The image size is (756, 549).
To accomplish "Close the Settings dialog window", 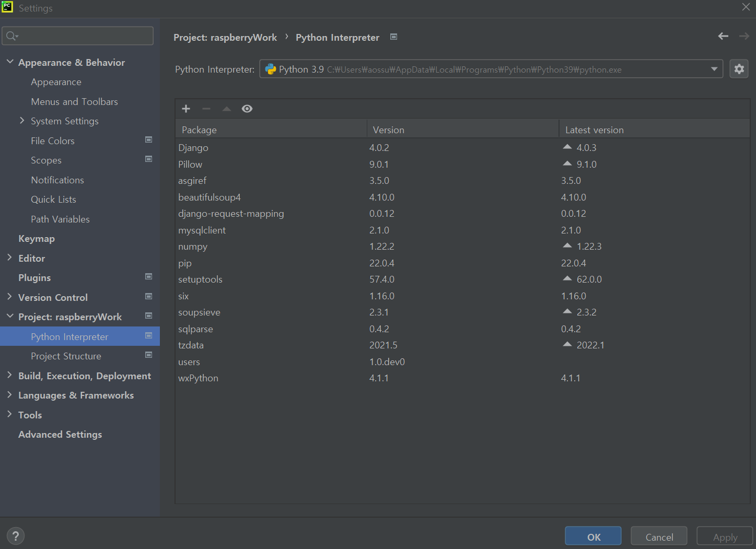I will click(746, 7).
